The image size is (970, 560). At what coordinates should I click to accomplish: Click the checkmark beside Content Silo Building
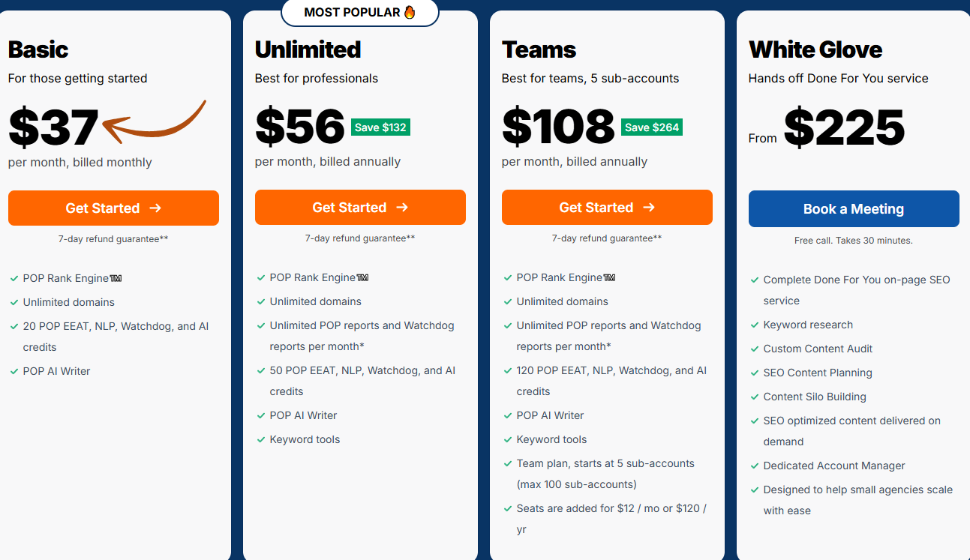click(755, 397)
